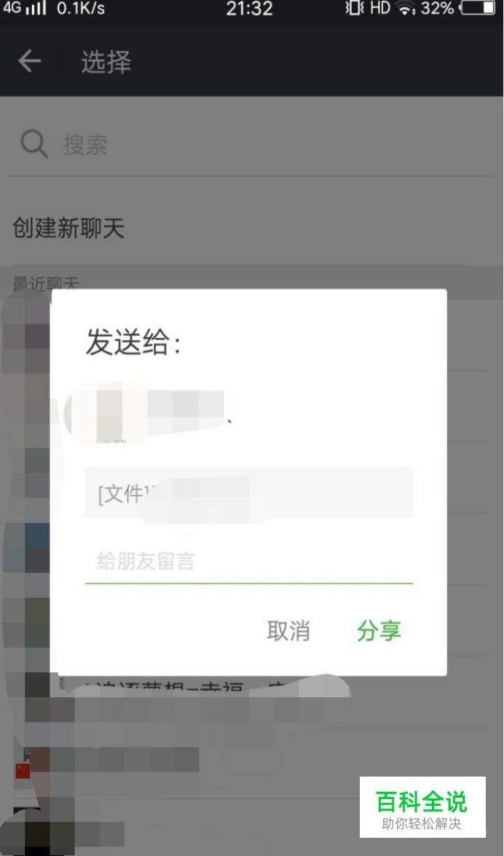Tap the 4G signal bars icon
Screen dimensions: 504x856
tap(24, 7)
